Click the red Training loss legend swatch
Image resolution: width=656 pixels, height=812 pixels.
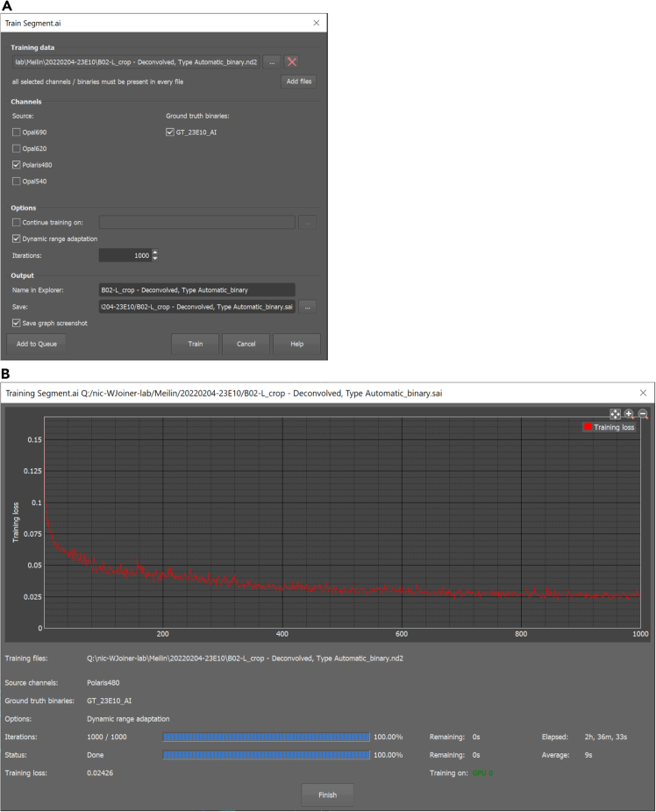(588, 427)
